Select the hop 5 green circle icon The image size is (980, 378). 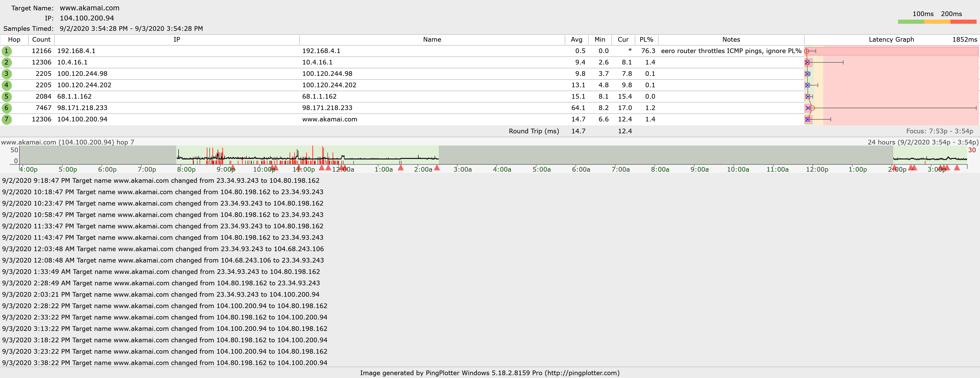pyautogui.click(x=6, y=97)
